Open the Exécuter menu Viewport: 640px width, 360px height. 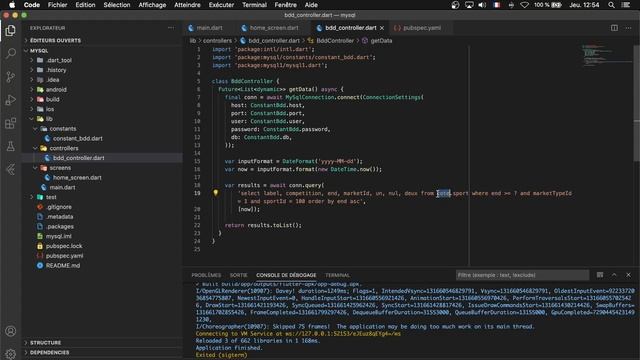pyautogui.click(x=221, y=5)
